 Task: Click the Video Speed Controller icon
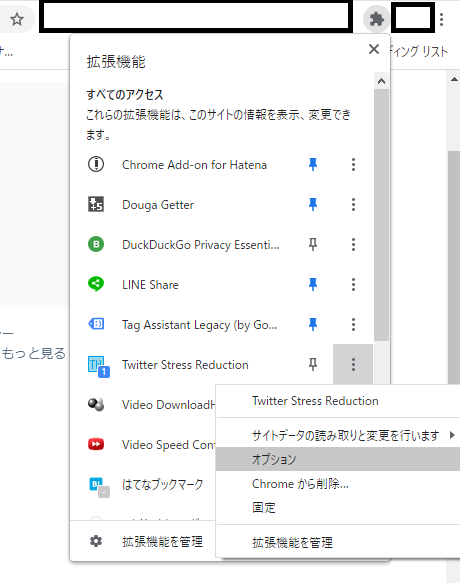(x=96, y=444)
